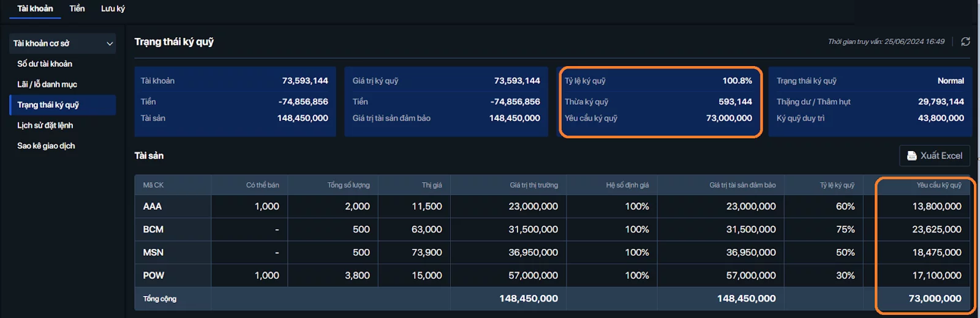This screenshot has width=980, height=318.
Task: Click the Tỷ lệ ký quỹ value 100.8%
Action: [737, 81]
